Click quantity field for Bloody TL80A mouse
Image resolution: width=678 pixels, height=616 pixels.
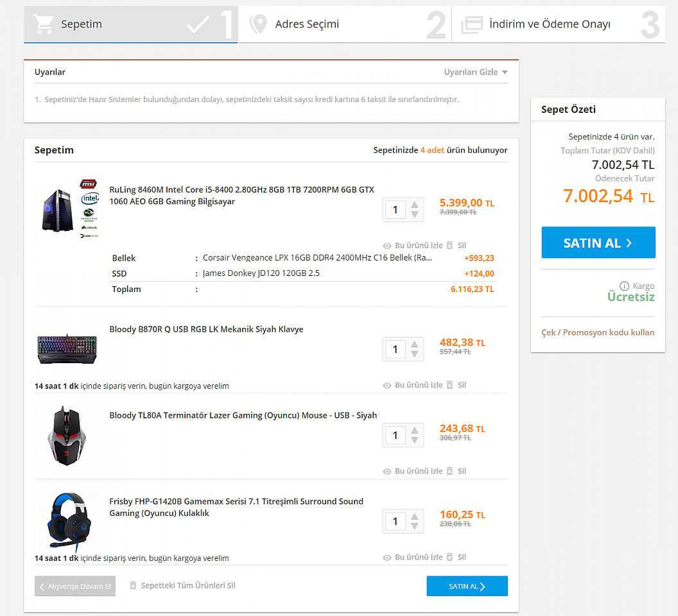(395, 435)
